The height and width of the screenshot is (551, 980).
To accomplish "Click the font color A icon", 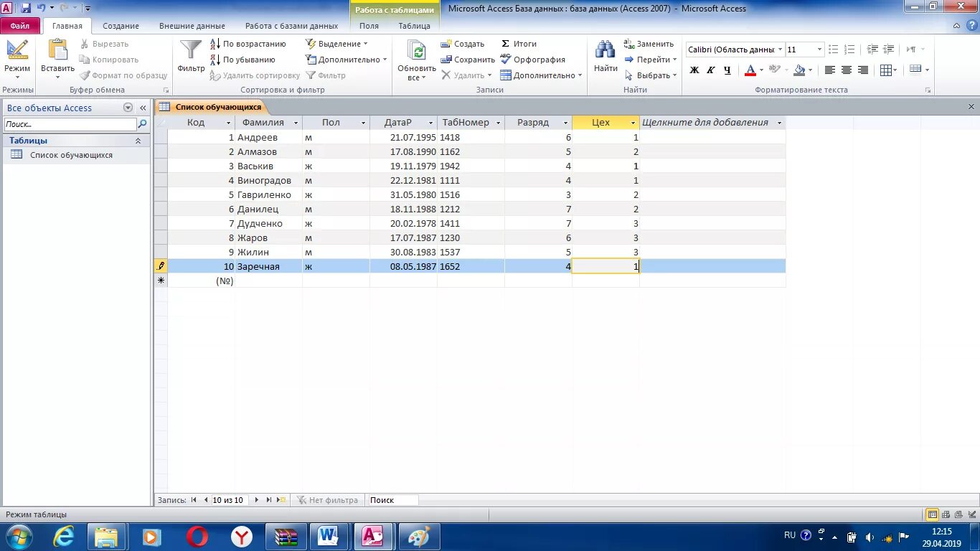I will [750, 70].
